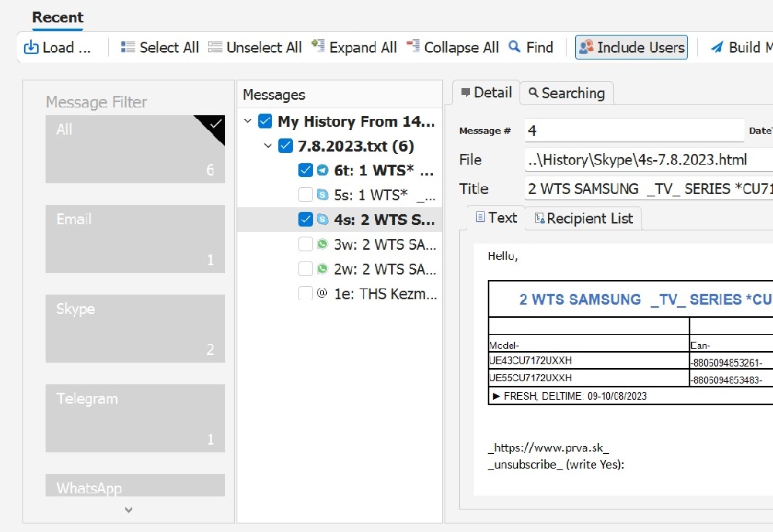Click the Collapse All tree icon
Viewport: 773px width, 532px height.
413,46
